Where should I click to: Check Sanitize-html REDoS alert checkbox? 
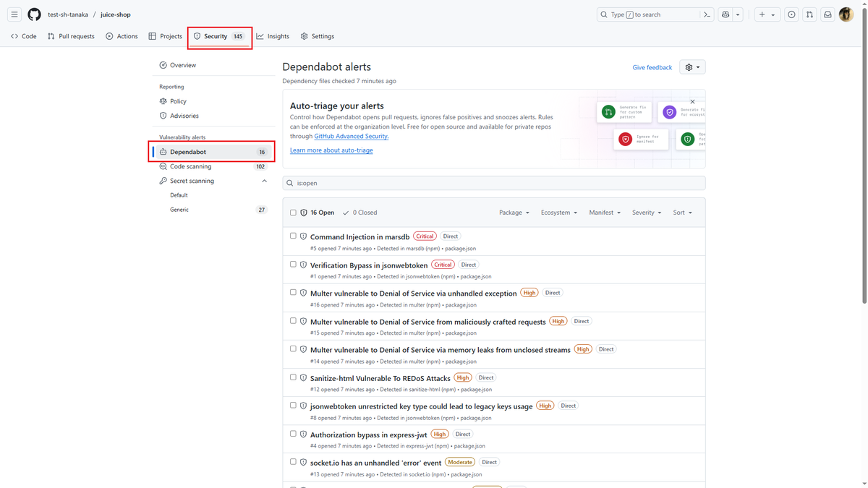pyautogui.click(x=293, y=377)
